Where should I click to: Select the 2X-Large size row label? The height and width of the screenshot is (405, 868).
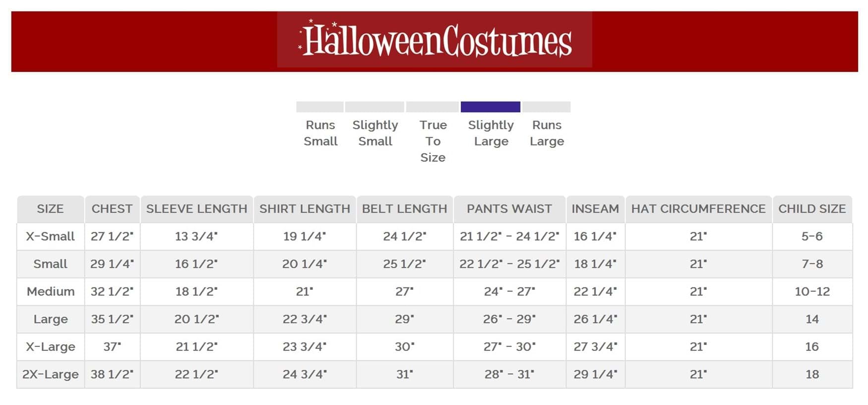50,374
